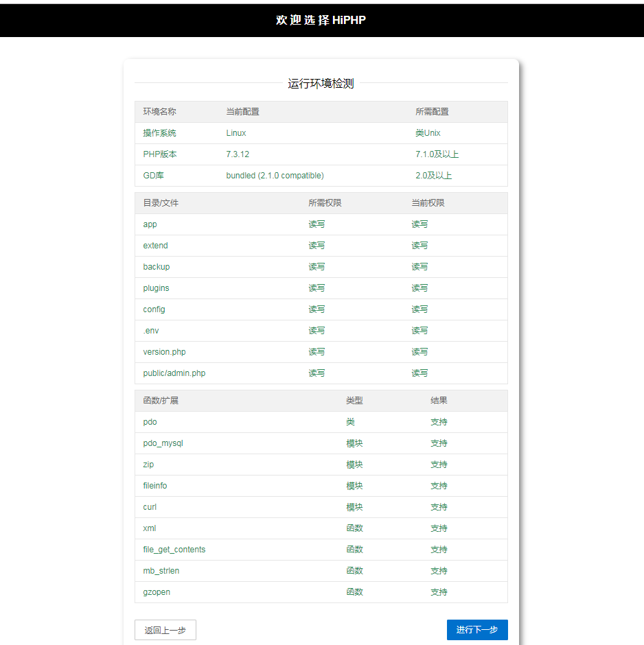Click the 环境名称 column header
This screenshot has width=644, height=645.
click(160, 111)
